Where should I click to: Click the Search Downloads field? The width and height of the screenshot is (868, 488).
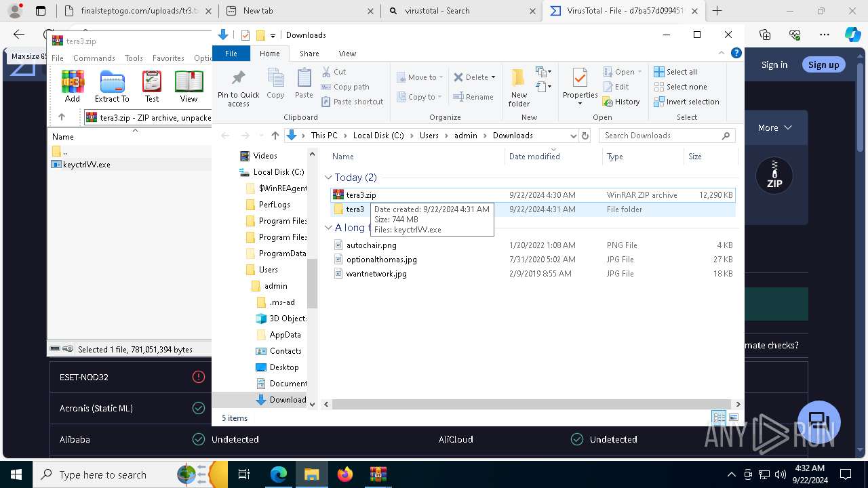pos(667,136)
